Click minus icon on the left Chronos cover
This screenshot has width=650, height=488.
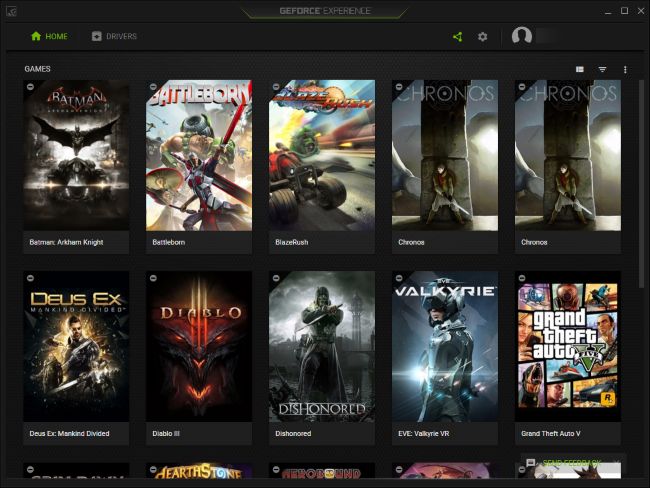tap(399, 87)
